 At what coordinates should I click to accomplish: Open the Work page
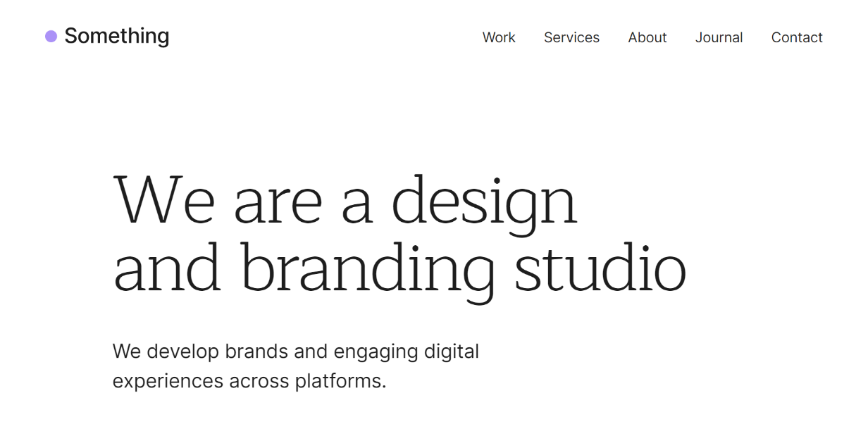tap(499, 37)
